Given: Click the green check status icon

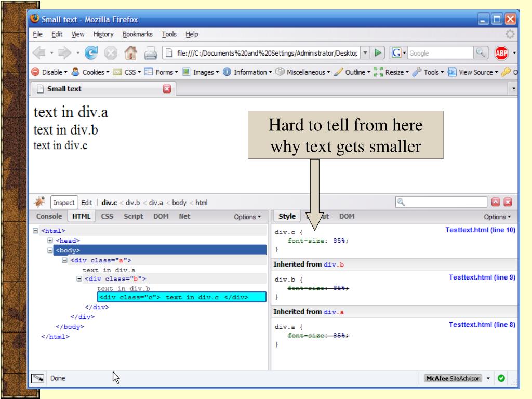Looking at the screenshot, I should click(x=501, y=378).
